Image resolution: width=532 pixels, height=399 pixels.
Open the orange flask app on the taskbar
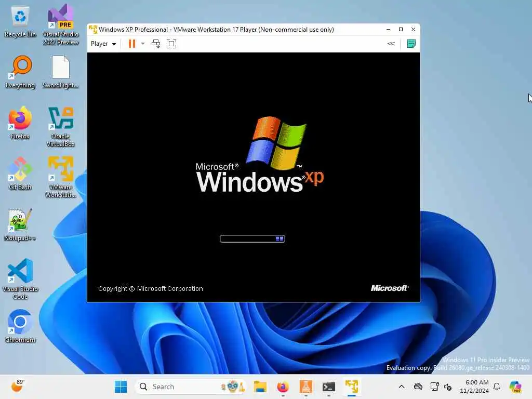coord(305,387)
